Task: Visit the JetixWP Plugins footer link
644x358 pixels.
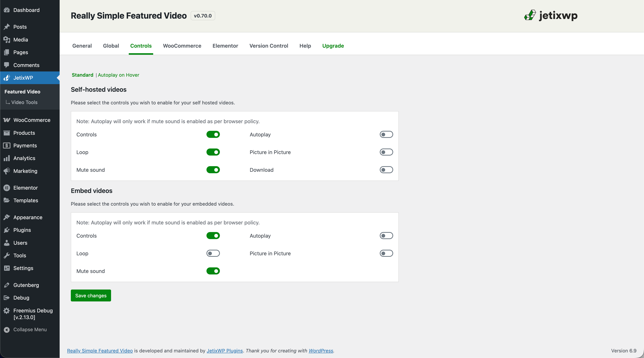Action: click(224, 351)
